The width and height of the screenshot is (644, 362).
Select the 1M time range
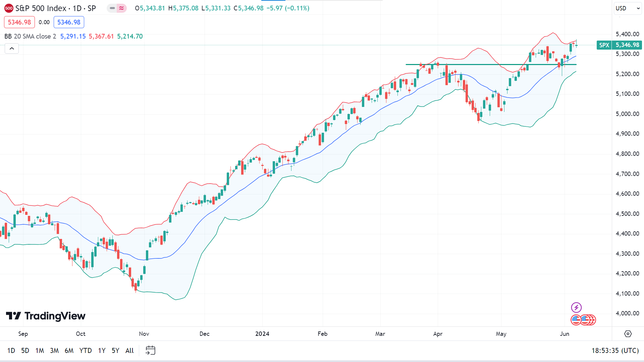click(40, 351)
